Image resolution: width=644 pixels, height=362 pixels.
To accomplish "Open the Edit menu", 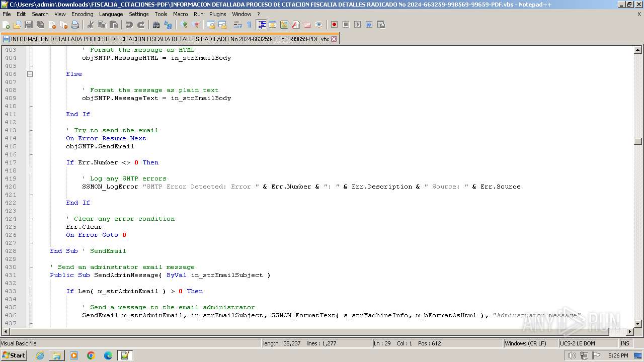I will coord(21,14).
